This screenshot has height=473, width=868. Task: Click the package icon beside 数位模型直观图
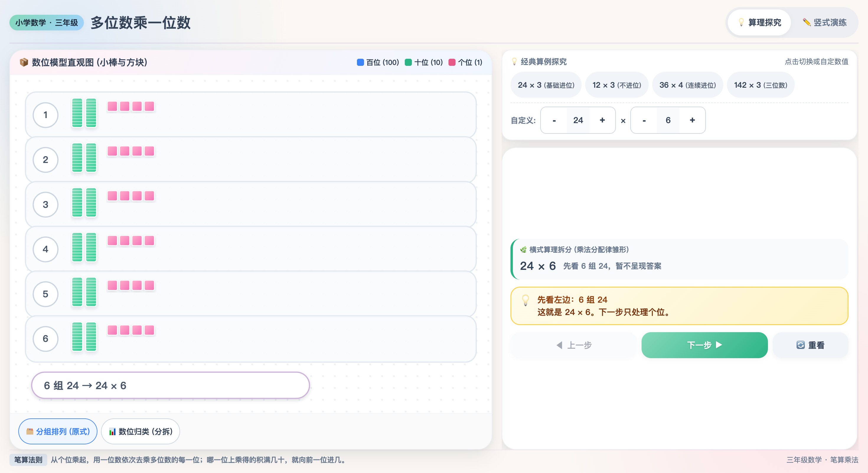24,62
